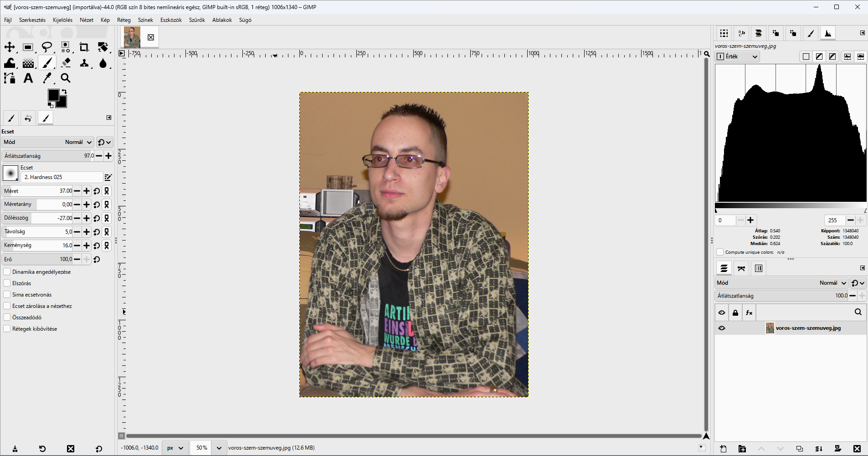Click the foreground color swatch
The height and width of the screenshot is (456, 868).
(x=53, y=95)
